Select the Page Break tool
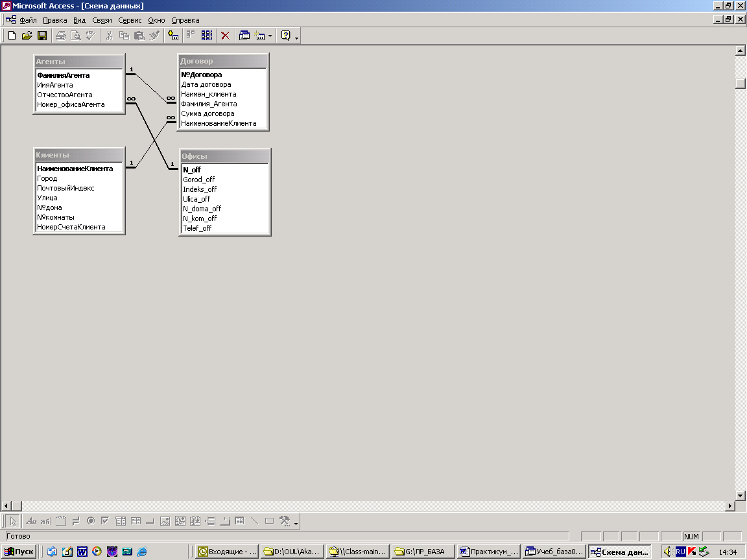This screenshot has width=747, height=560. click(x=210, y=521)
